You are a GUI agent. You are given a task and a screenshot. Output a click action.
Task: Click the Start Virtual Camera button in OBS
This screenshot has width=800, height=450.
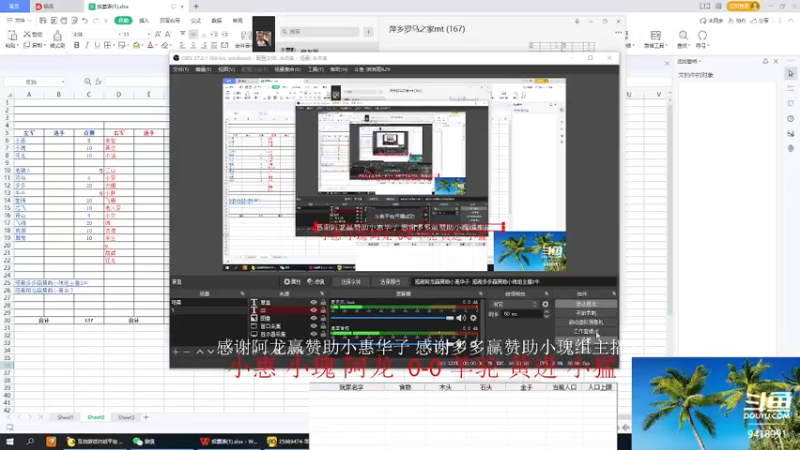click(x=586, y=322)
